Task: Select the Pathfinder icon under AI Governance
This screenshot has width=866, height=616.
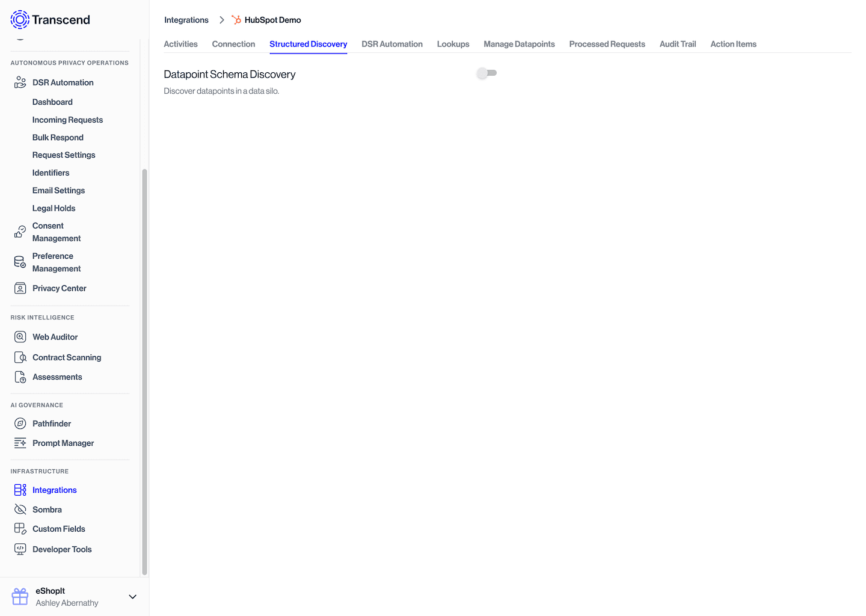Action: (20, 423)
